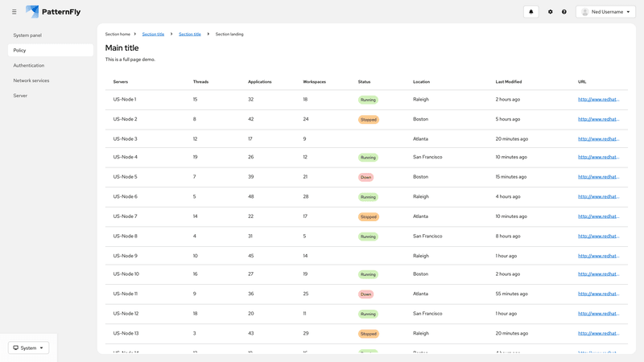Select Policy in the sidebar
The height and width of the screenshot is (362, 644).
pyautogui.click(x=51, y=50)
